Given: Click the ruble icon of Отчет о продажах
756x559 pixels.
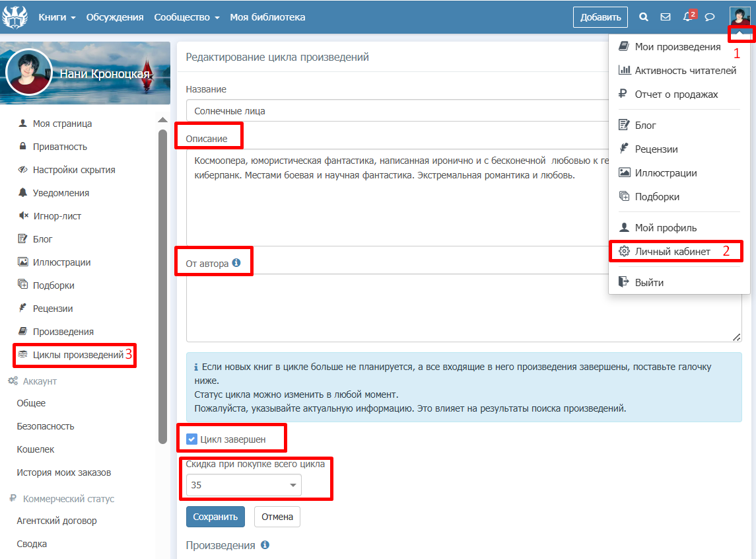Looking at the screenshot, I should (x=623, y=94).
